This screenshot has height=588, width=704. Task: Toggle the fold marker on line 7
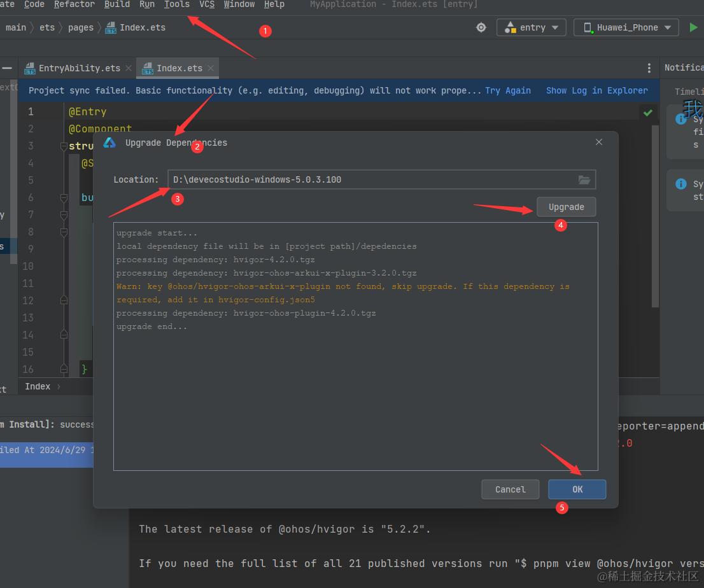pos(64,215)
